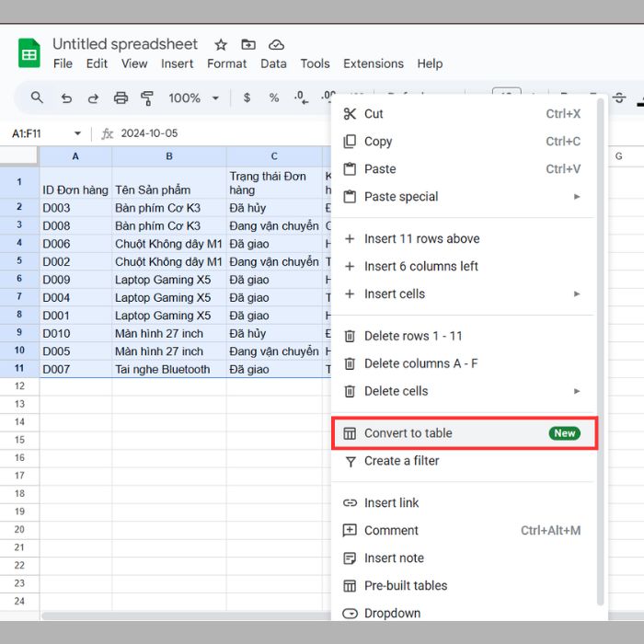
Task: Choose Cut from context menu
Action: (x=464, y=114)
